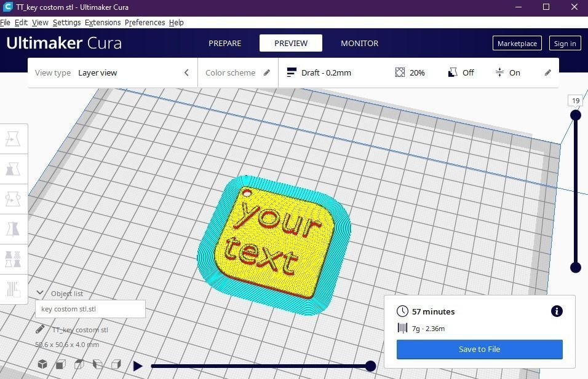
Task: Click the print info icon
Action: (x=557, y=311)
